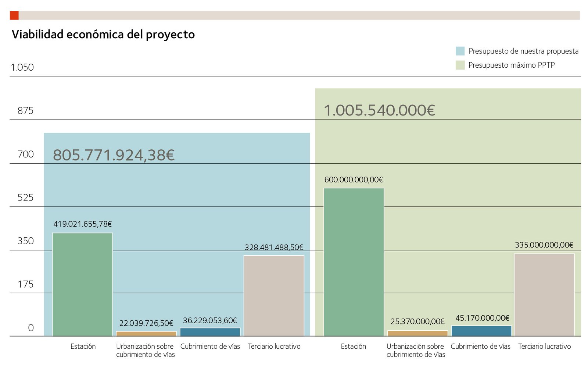
Task: Click the blue 'Presupuesto de nuestra propuesta' legend swatch
Action: coord(460,51)
